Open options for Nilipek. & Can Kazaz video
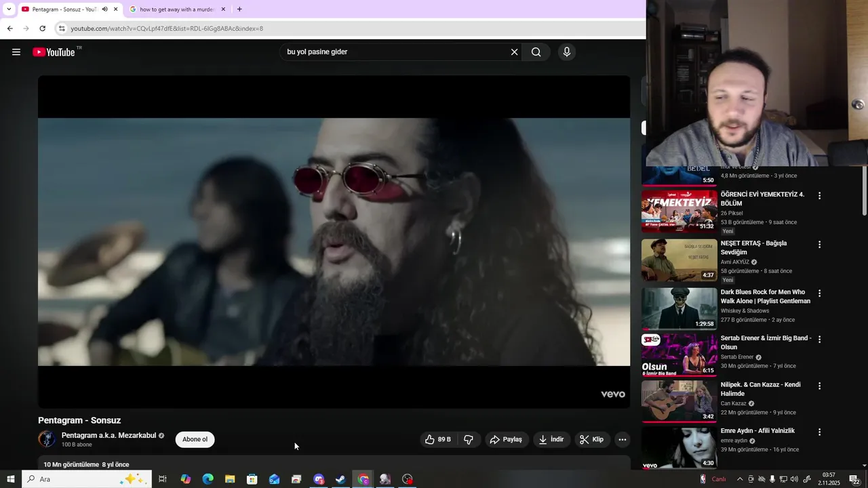Image resolution: width=868 pixels, height=488 pixels. [x=819, y=386]
